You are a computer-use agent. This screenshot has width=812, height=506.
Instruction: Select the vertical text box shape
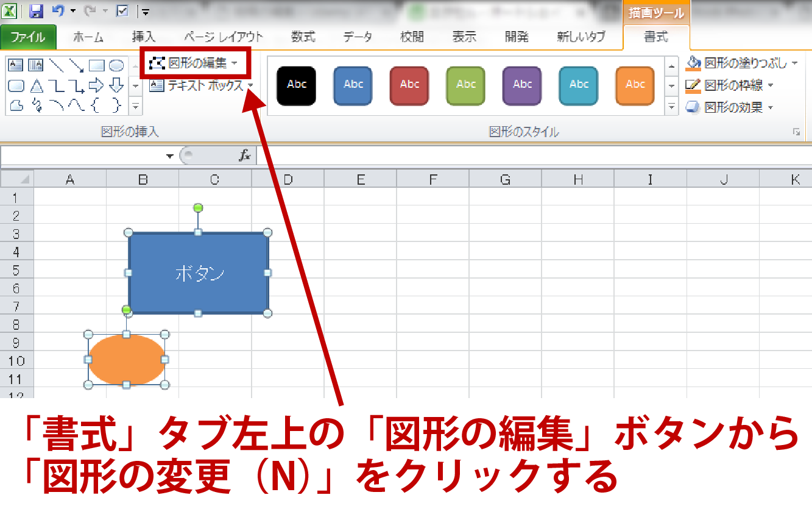pyautogui.click(x=35, y=65)
